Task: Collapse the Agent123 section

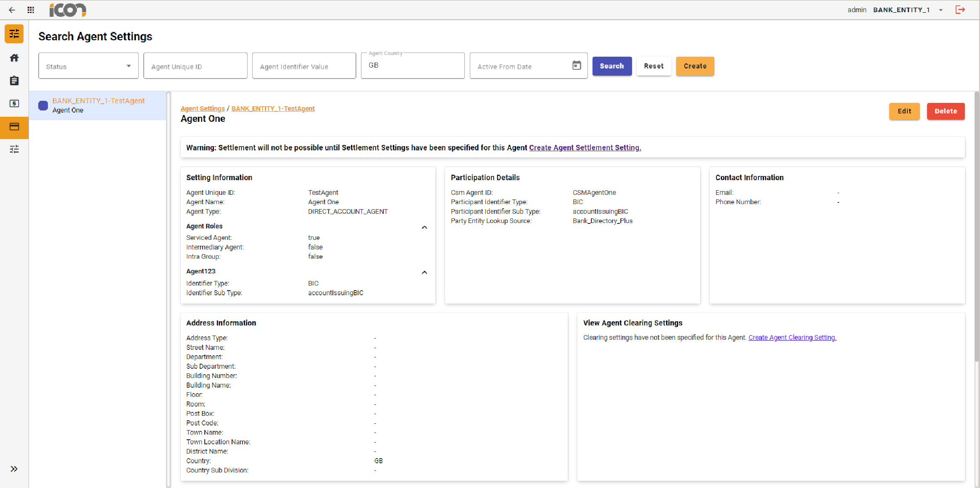Action: click(424, 273)
